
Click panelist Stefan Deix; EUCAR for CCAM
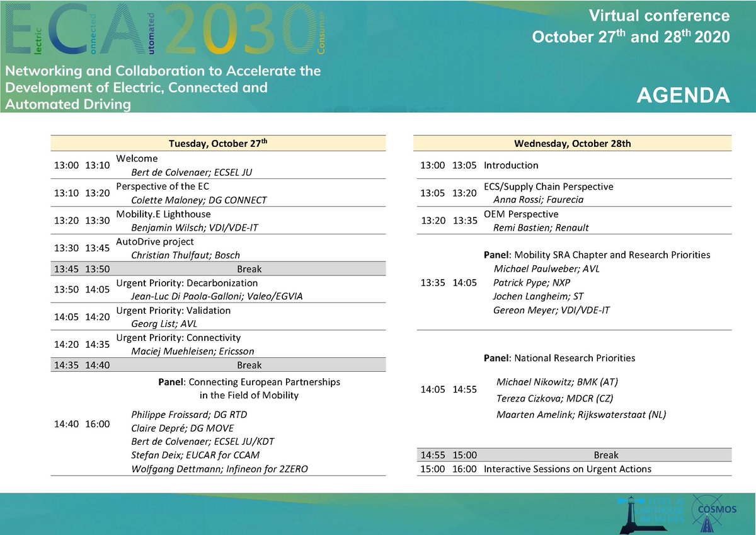pos(195,455)
